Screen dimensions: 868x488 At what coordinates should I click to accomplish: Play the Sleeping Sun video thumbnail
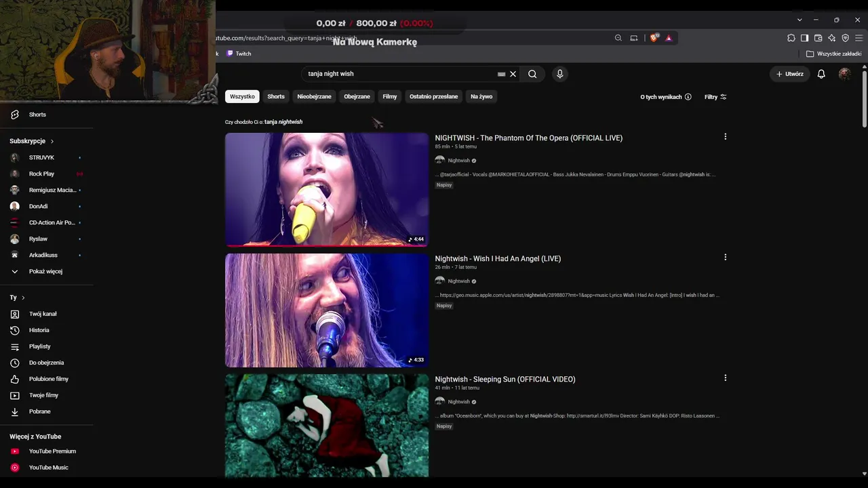(327, 426)
